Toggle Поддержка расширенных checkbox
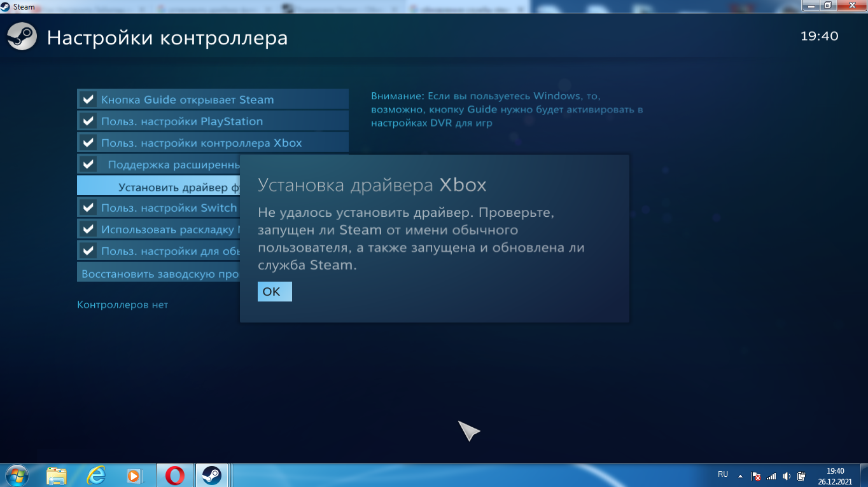 pyautogui.click(x=88, y=164)
